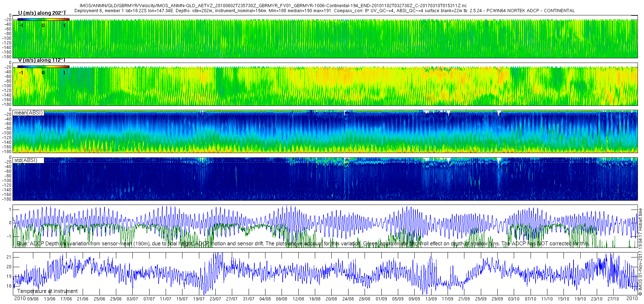The image size is (644, 304).
Task: Pick the 12/08 date tick label
Action: point(298,299)
